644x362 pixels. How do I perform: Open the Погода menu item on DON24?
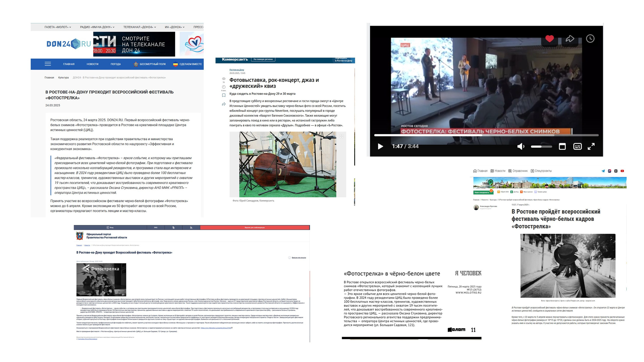(115, 64)
